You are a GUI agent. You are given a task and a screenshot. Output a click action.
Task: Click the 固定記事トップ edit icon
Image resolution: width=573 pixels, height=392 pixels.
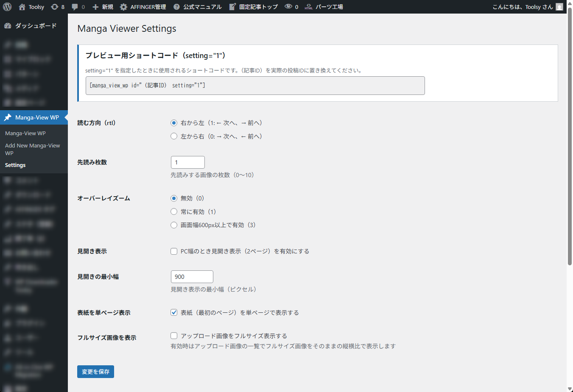(232, 7)
